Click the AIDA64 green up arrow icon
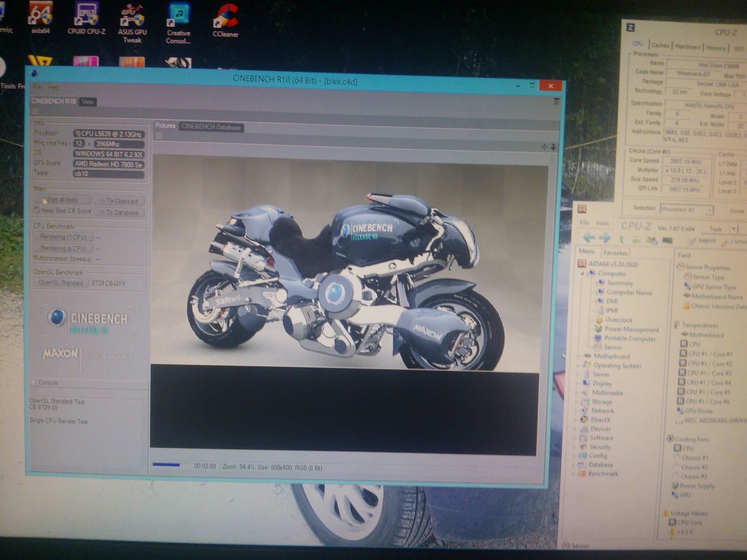Viewport: 747px width, 560px height. point(621,239)
